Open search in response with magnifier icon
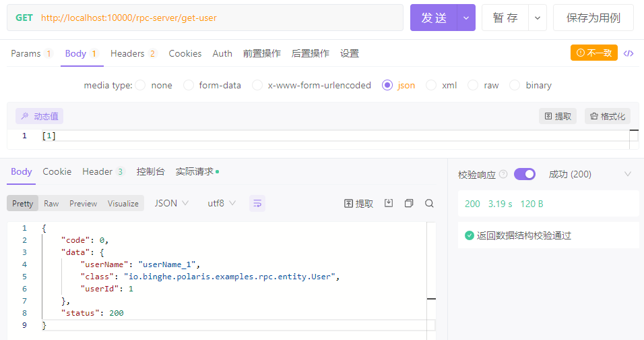644x340 pixels. (429, 203)
